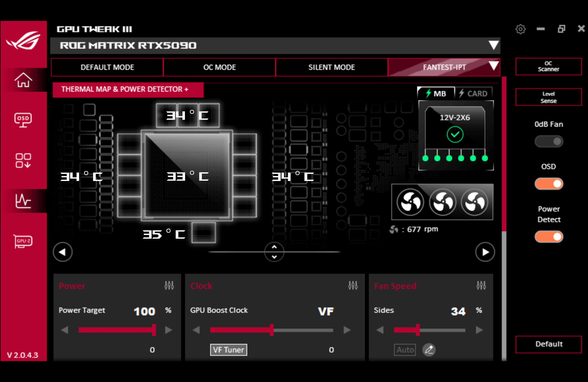Open the Fan Speed panel settings icon

pos(482,285)
